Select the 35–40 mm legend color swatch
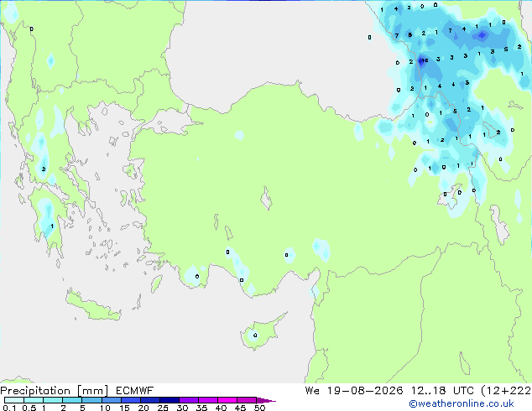The width and height of the screenshot is (532, 411). click(207, 400)
